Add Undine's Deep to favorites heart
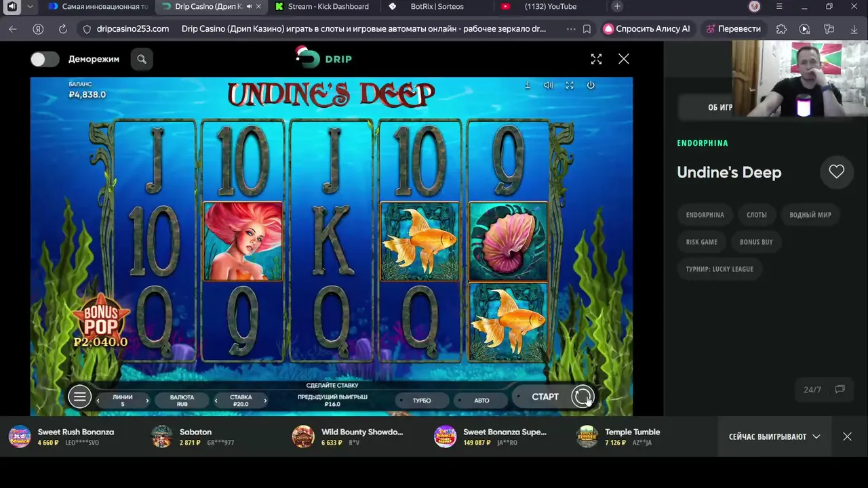Image resolution: width=868 pixels, height=488 pixels. (x=836, y=172)
